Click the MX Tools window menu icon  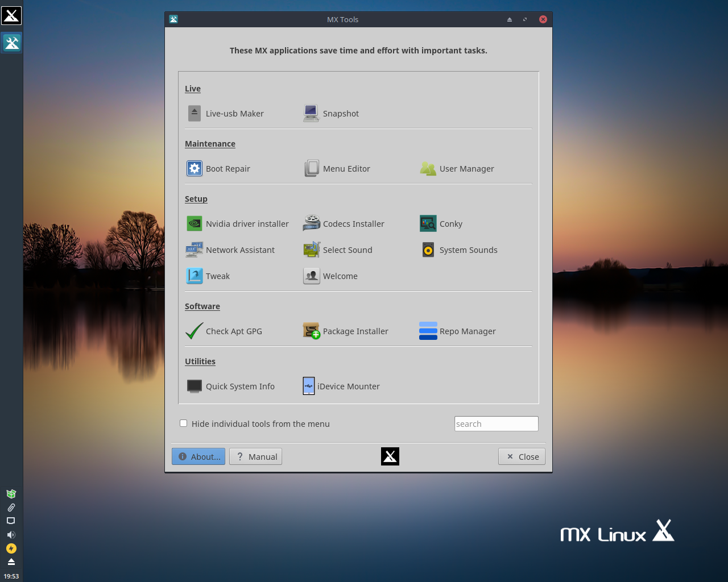173,19
